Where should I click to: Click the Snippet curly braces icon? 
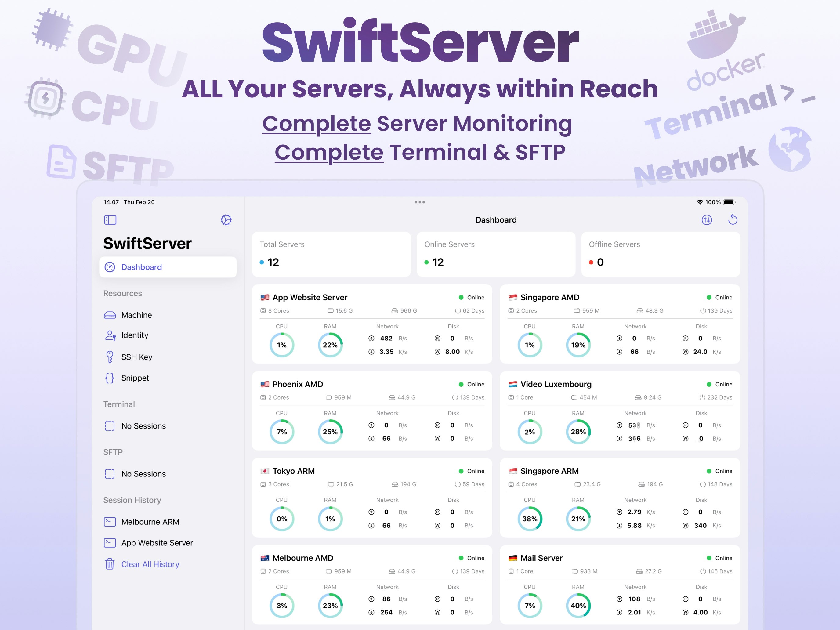(x=110, y=378)
